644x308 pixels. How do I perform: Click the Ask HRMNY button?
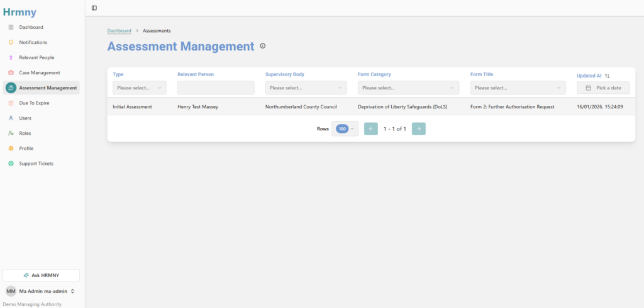(x=41, y=275)
